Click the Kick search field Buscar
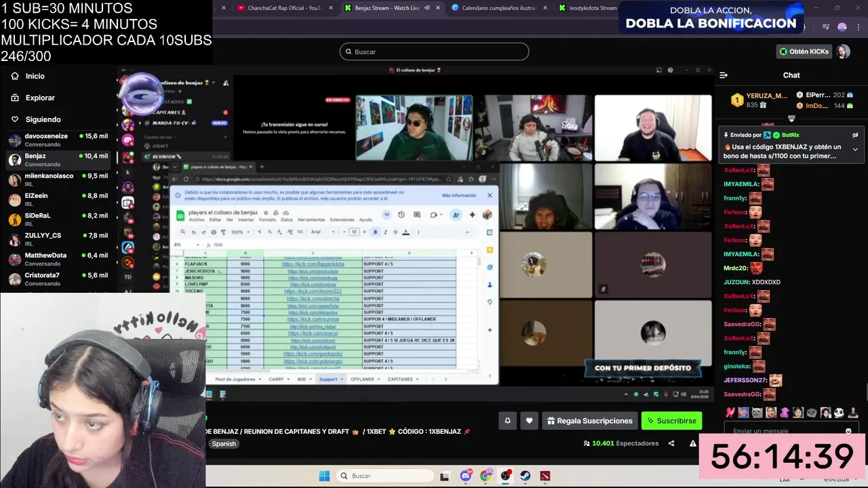 point(434,52)
